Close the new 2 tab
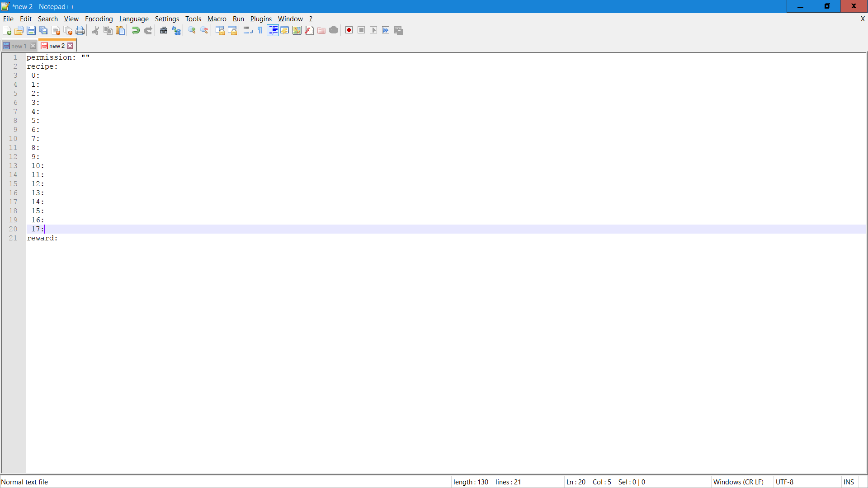The height and width of the screenshot is (488, 868). tap(70, 46)
